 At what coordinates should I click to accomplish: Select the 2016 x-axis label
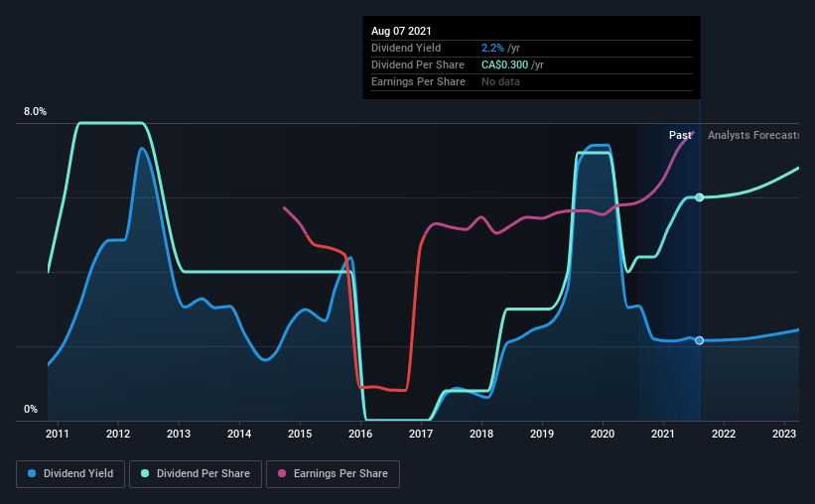point(360,434)
